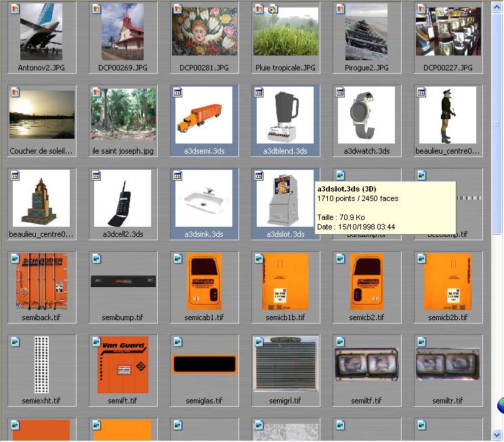Click the semigrl.tif file name label
The image size is (504, 442).
click(285, 401)
